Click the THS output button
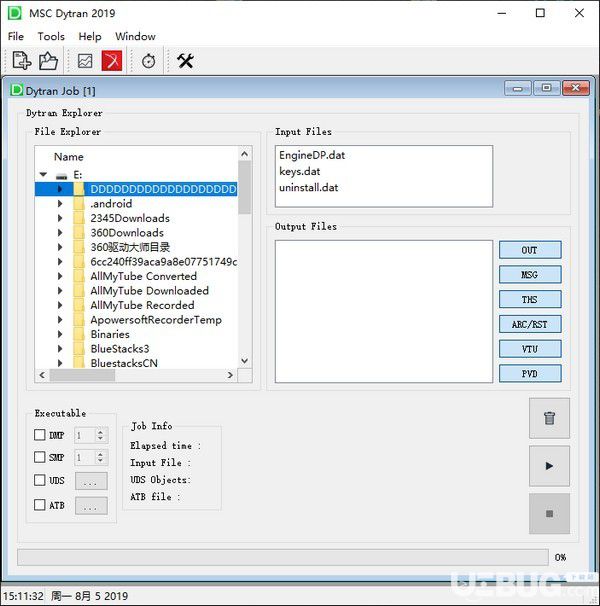This screenshot has height=606, width=600. tap(530, 300)
